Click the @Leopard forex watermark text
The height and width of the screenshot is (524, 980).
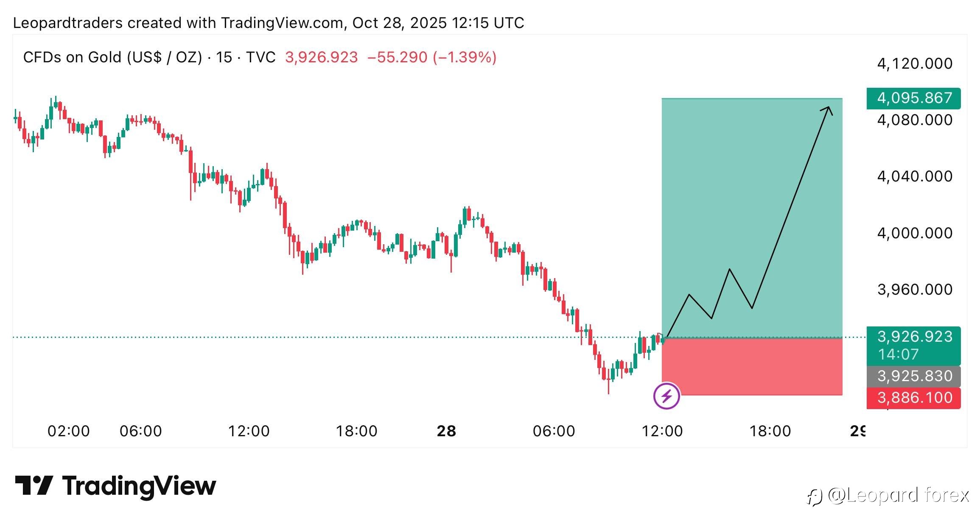click(x=899, y=495)
